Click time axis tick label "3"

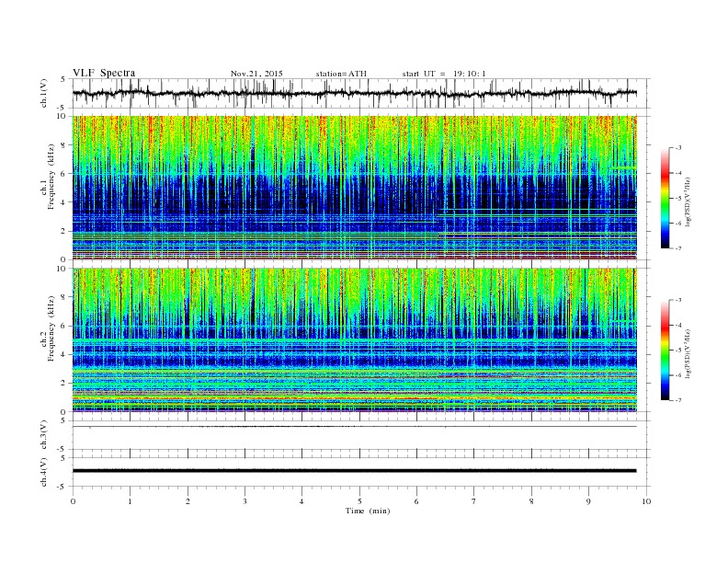(x=245, y=501)
